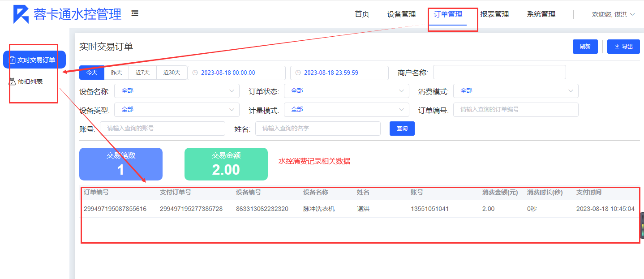The image size is (644, 279).
Task: Click the blue logo icon at top left
Action: 21,14
